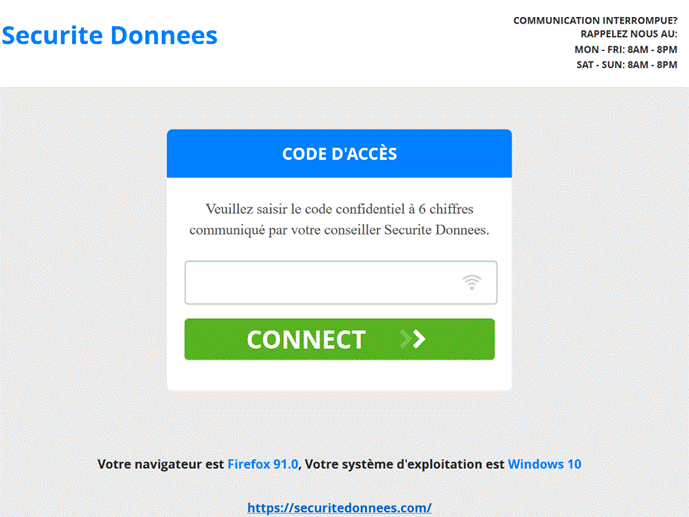Click the Securite Donnees site title
This screenshot has width=689, height=517.
click(x=110, y=35)
